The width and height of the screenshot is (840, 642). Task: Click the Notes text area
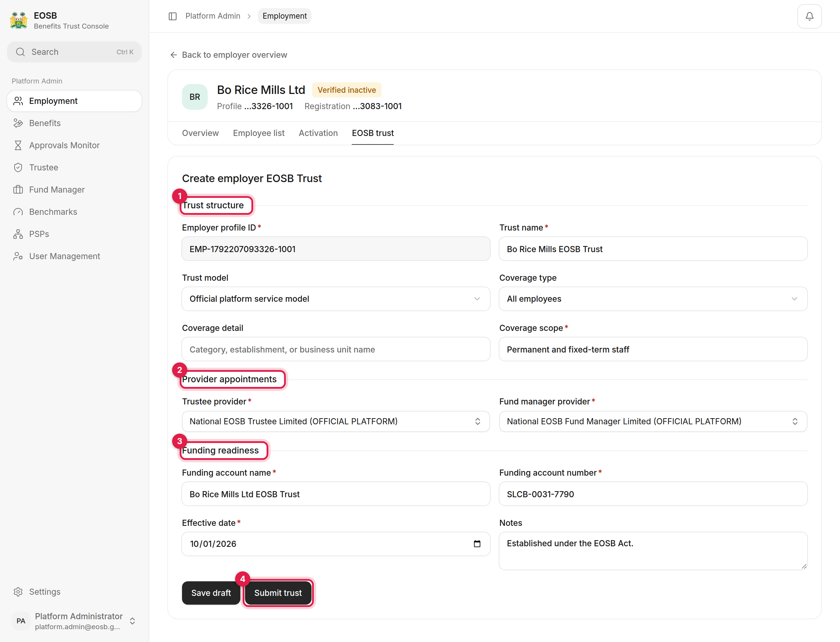click(x=653, y=551)
